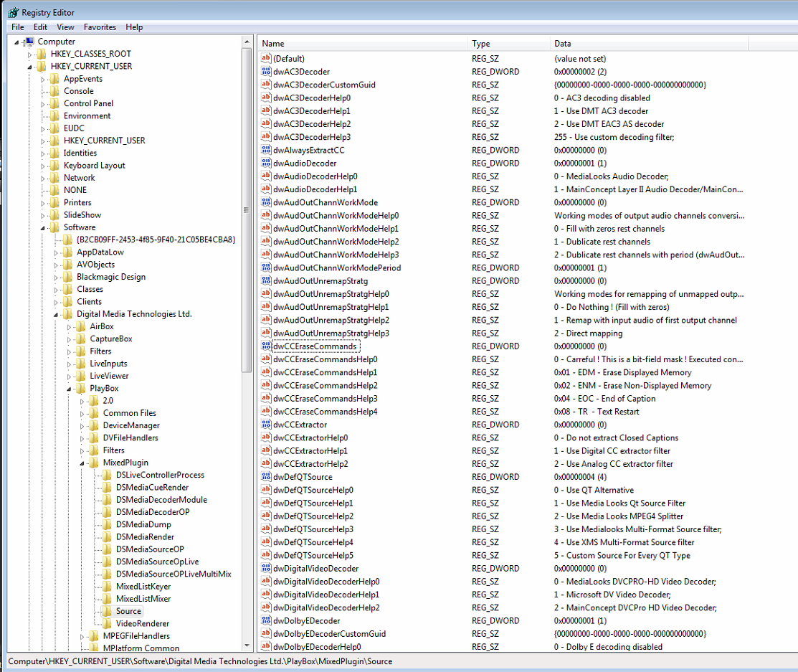Select the DeviceManager key
Screen dimensions: 798x672
tap(131, 425)
